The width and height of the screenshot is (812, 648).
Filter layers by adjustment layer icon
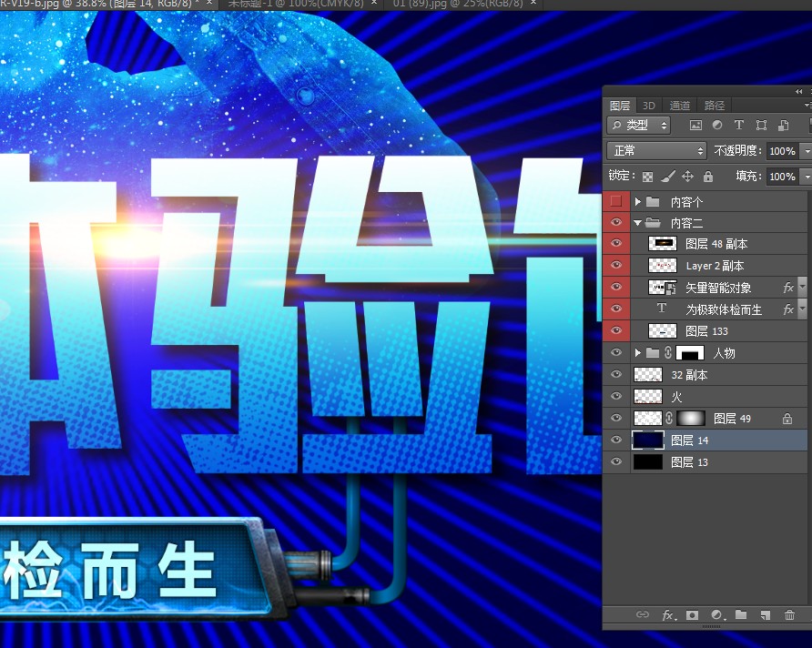(x=717, y=125)
